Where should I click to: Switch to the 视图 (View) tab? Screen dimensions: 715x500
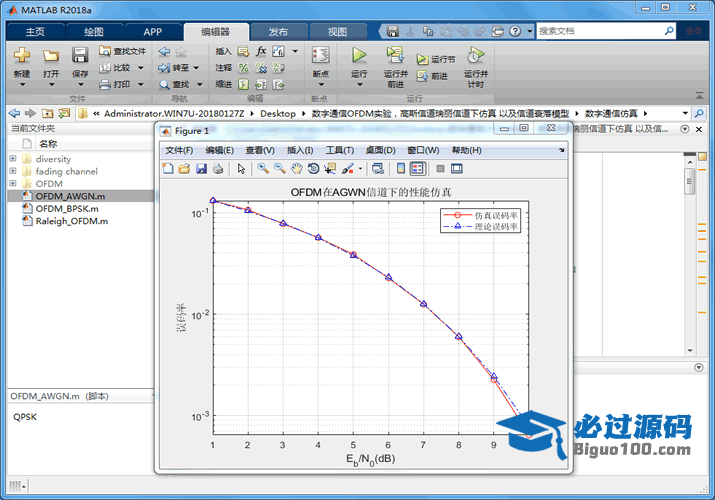coord(337,31)
